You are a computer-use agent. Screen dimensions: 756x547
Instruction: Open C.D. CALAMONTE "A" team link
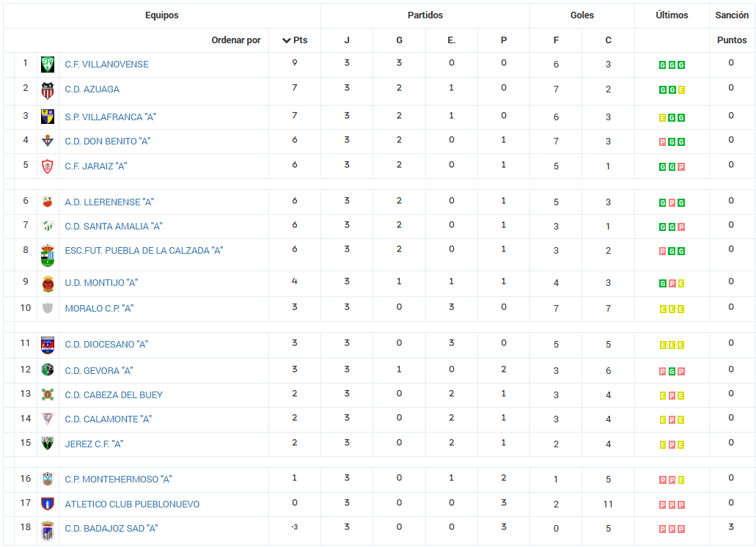[109, 419]
